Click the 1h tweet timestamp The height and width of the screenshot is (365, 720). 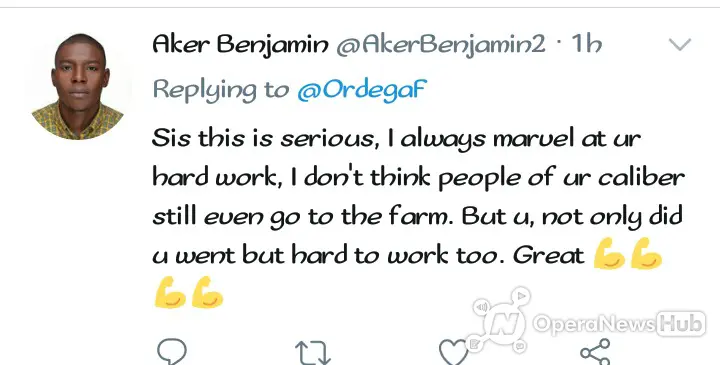tap(586, 44)
